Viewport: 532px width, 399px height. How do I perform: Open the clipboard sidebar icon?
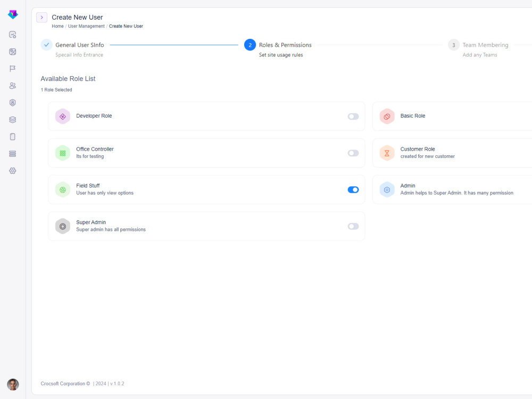coord(13,137)
